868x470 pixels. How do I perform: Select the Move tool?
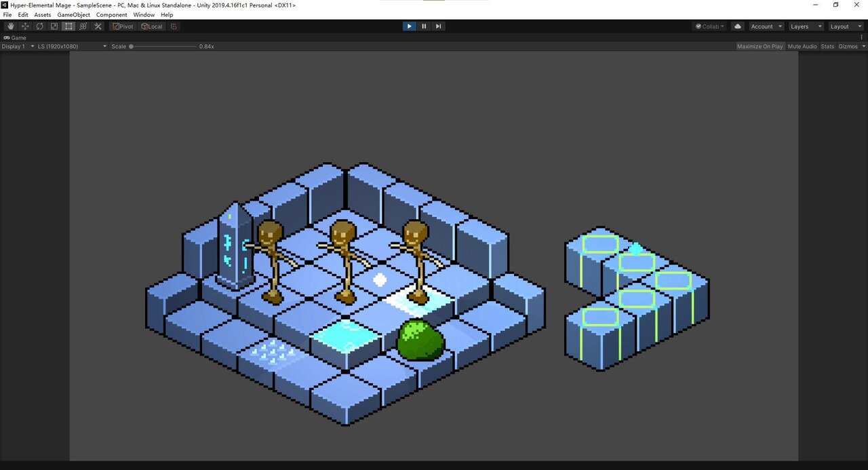pos(25,26)
